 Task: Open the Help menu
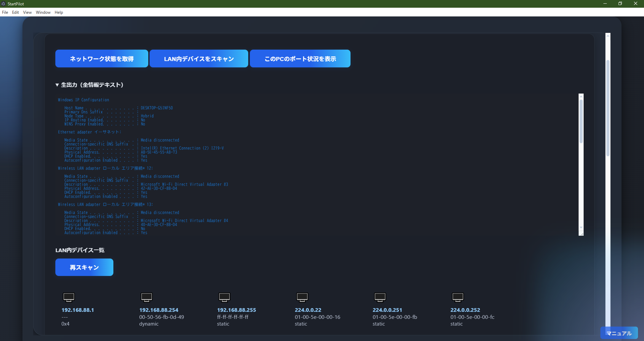[59, 12]
